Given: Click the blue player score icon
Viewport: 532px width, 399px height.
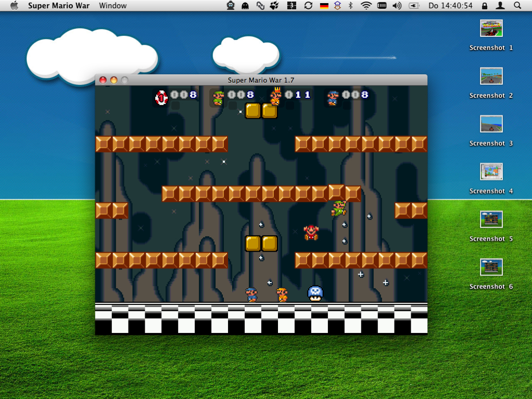Looking at the screenshot, I should (333, 98).
